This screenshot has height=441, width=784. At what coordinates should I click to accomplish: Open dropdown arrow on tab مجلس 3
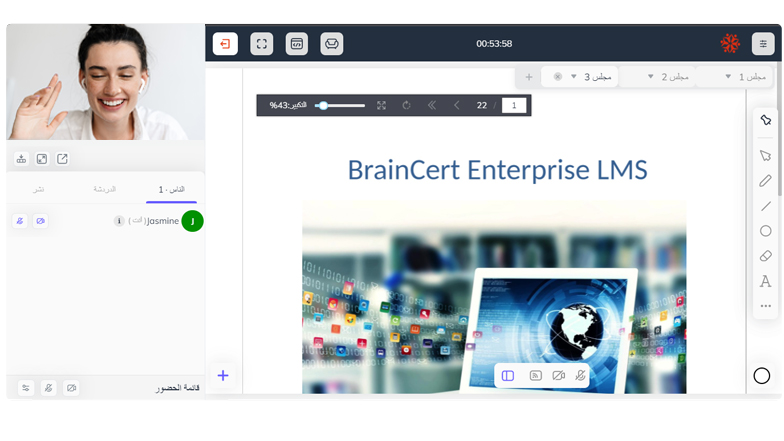pos(574,76)
